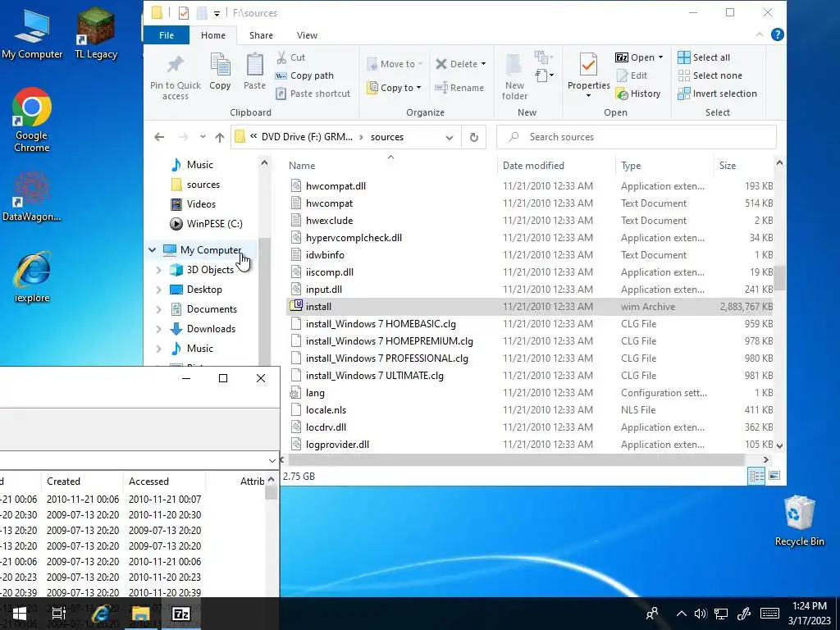The image size is (840, 630).
Task: Open 7-Zip from the taskbar
Action: point(181,614)
